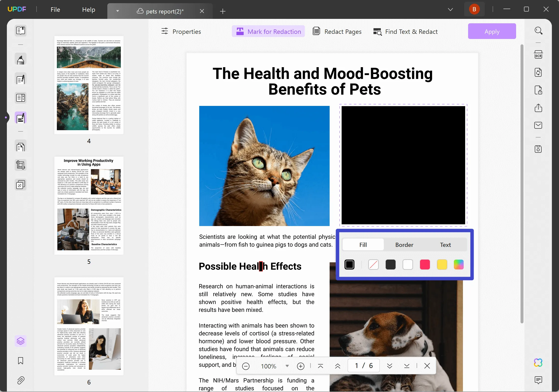Viewport: 559px width, 392px height.
Task: Click the attachment/paperclip icon
Action: pyautogui.click(x=20, y=380)
